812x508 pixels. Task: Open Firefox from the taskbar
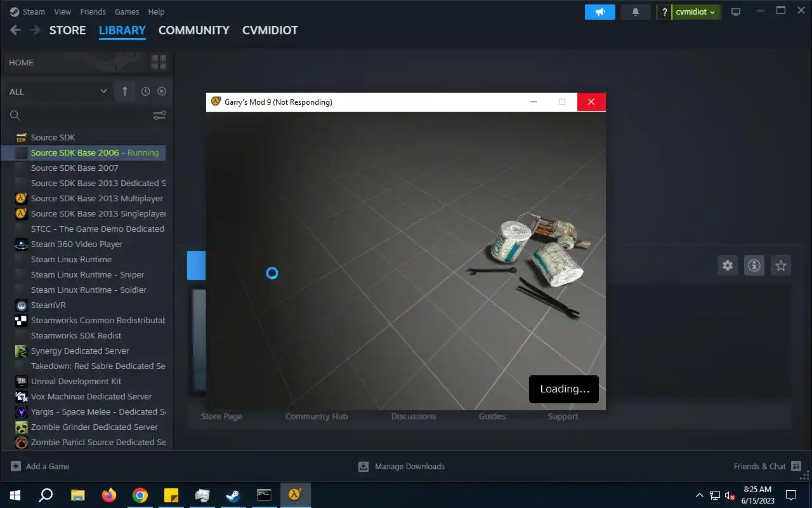click(x=109, y=495)
